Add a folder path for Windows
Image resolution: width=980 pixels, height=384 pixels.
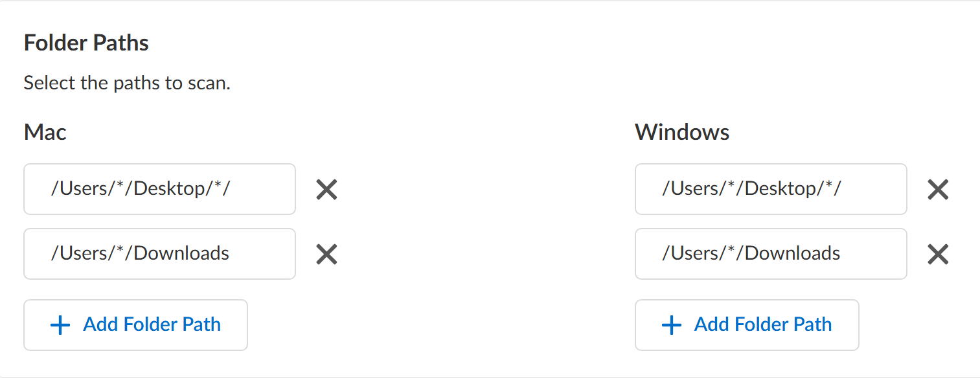(x=747, y=325)
